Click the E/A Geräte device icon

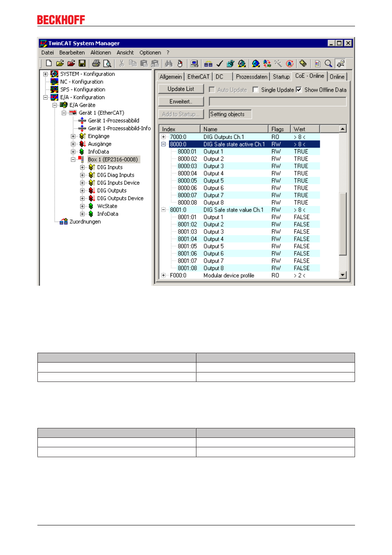pyautogui.click(x=64, y=105)
